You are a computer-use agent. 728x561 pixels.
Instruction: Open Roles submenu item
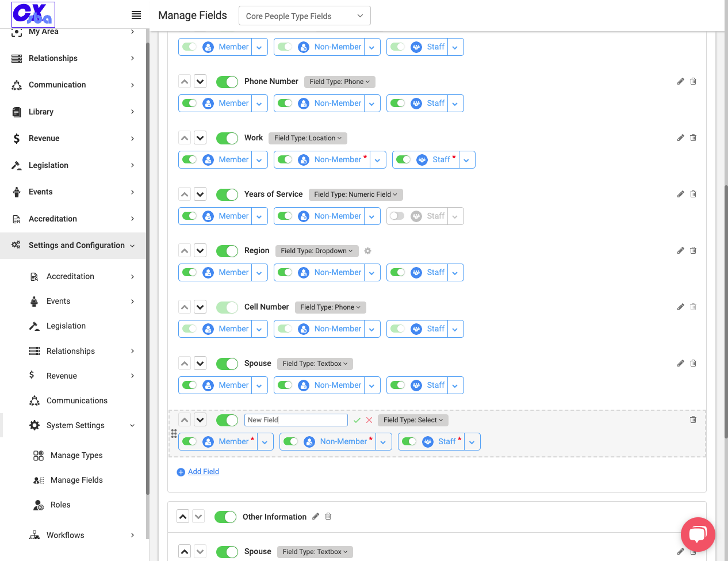(60, 505)
